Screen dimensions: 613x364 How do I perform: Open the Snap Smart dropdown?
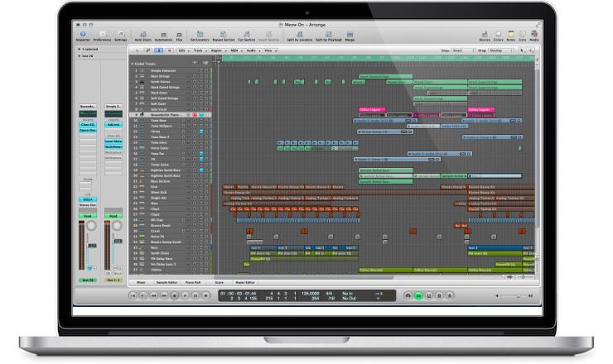[462, 50]
